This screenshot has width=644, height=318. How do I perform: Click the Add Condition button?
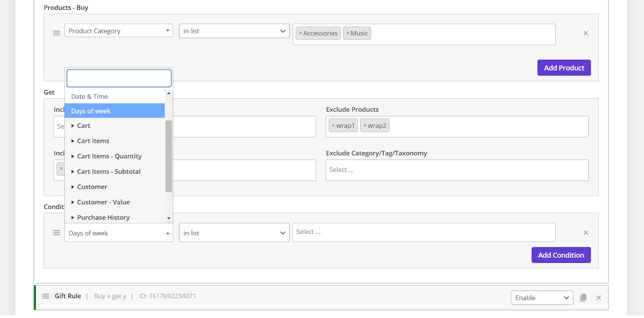(561, 255)
